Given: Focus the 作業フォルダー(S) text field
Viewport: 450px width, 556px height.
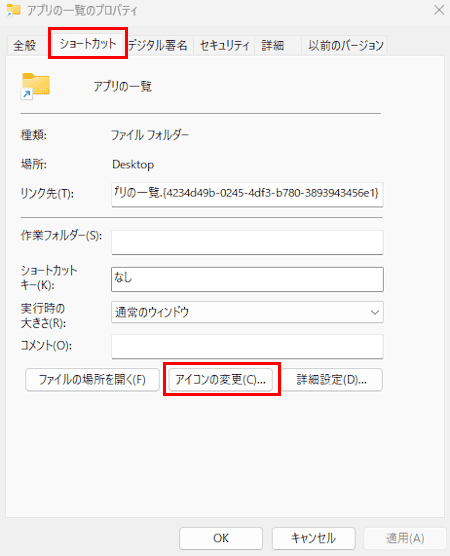Looking at the screenshot, I should tap(247, 242).
